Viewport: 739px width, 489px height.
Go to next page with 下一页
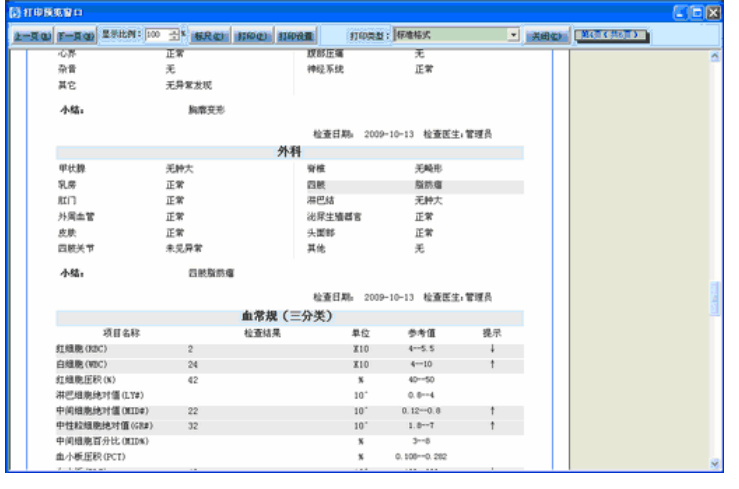(x=76, y=35)
